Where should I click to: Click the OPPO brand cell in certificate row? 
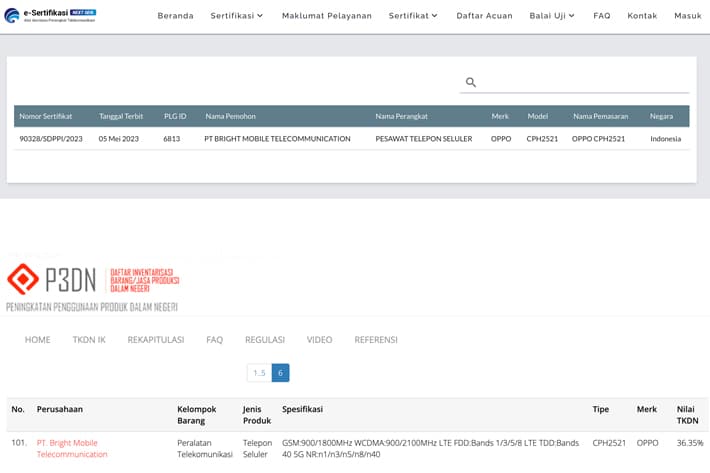tap(501, 139)
